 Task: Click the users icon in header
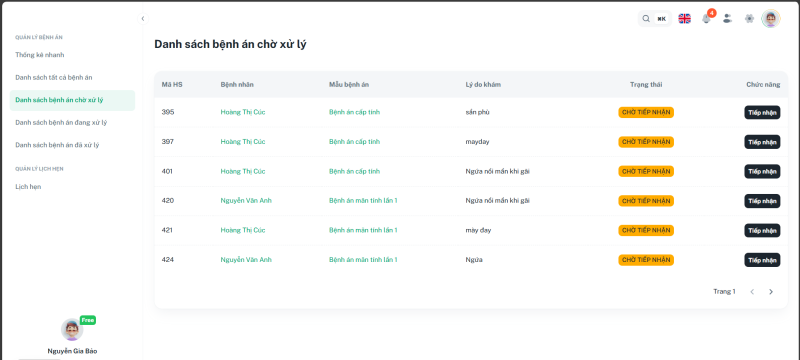[x=728, y=19]
